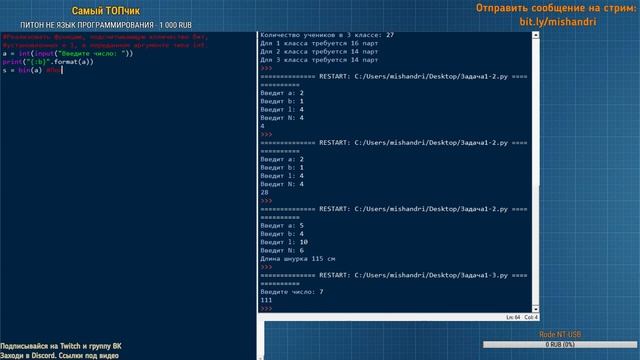Click the "Самый ТОПчик" heading
Image resolution: width=640 pixels, height=360 pixels.
(x=106, y=11)
